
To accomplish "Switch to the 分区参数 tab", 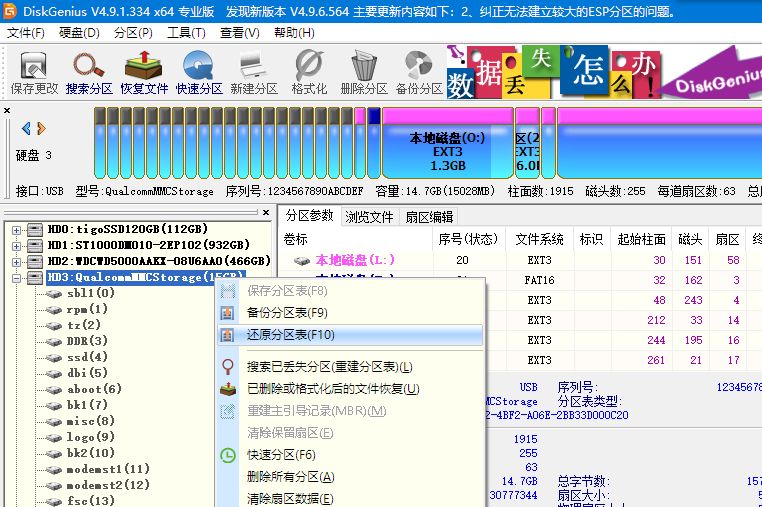I will 309,215.
